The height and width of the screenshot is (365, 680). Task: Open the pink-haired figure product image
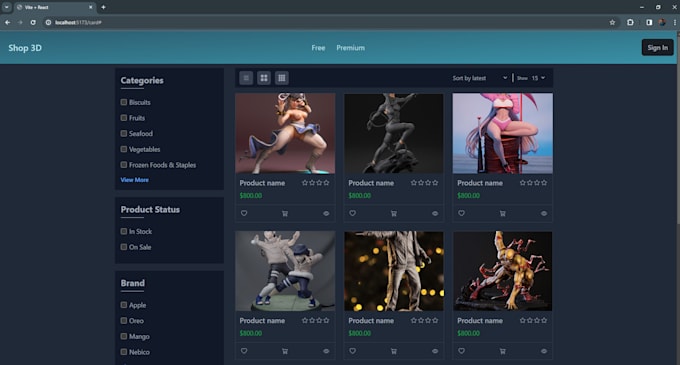tap(503, 134)
